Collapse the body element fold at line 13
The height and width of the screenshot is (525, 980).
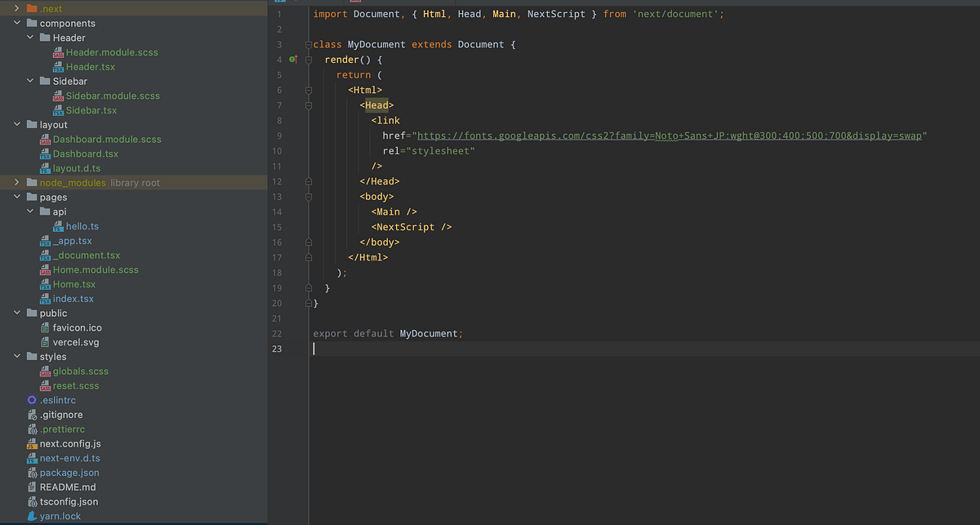(x=308, y=196)
